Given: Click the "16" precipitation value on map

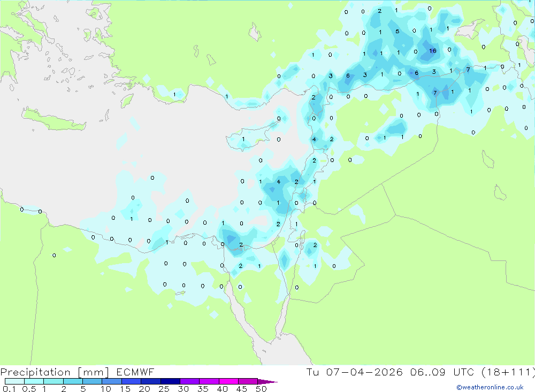Looking at the screenshot, I should pyautogui.click(x=433, y=51).
